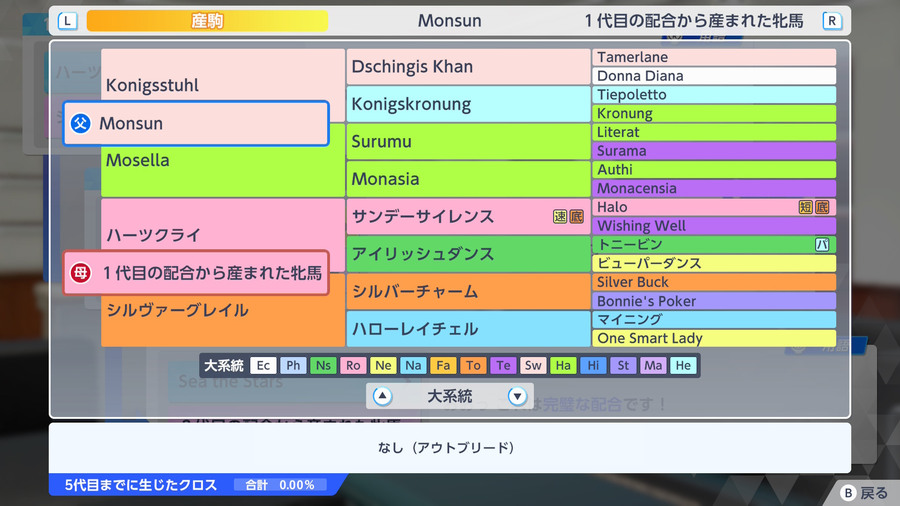This screenshot has width=900, height=506.
Task: Select Wishing Well ancestor row
Action: tap(714, 226)
